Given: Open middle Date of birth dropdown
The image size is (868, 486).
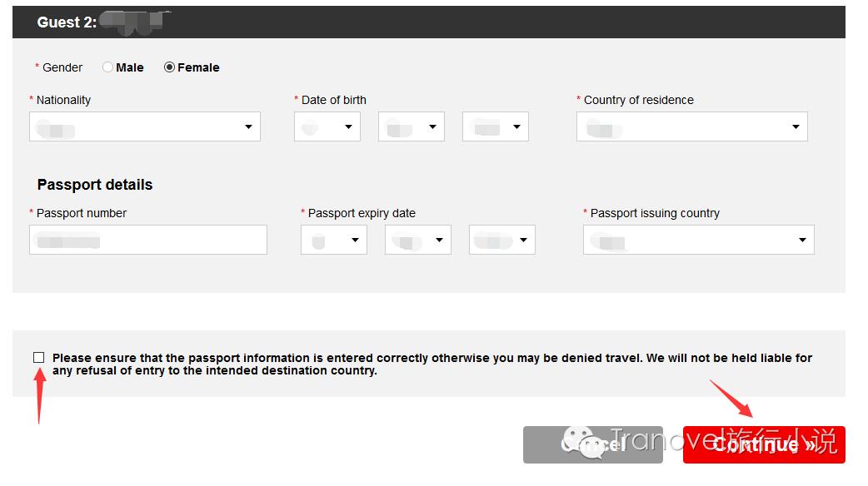Looking at the screenshot, I should pyautogui.click(x=412, y=127).
